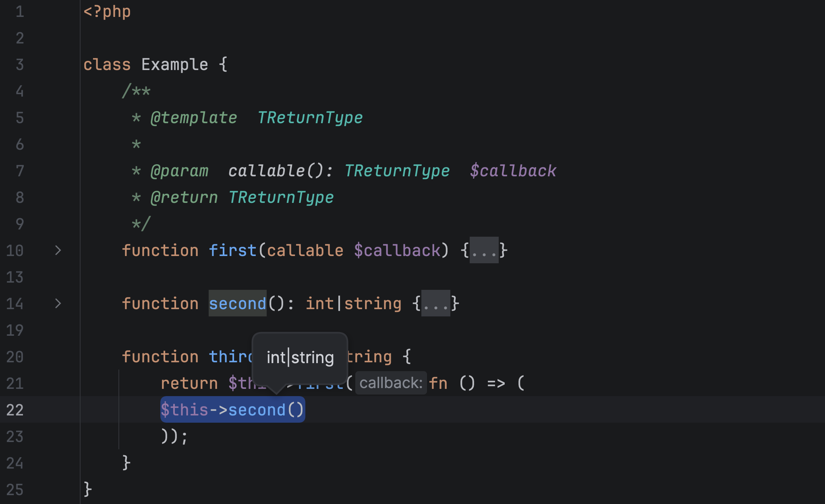This screenshot has width=825, height=504.
Task: Click the int|string type tooltip popup
Action: point(300,357)
